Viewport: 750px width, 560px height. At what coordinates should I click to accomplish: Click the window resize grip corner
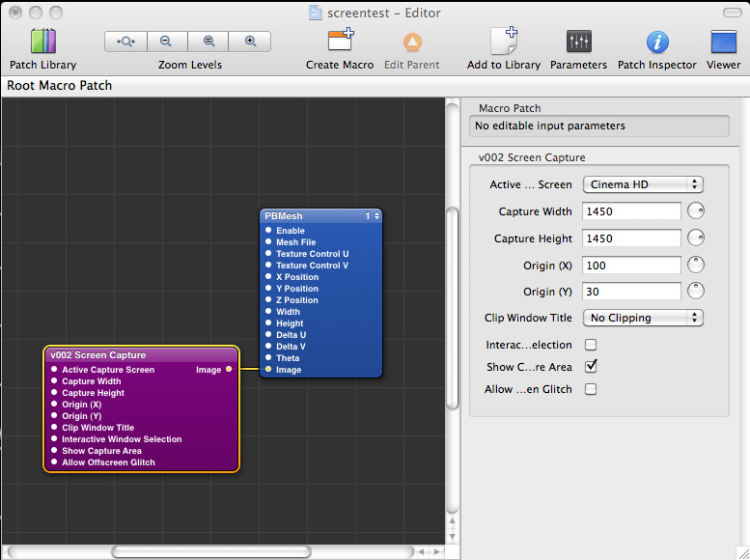742,553
